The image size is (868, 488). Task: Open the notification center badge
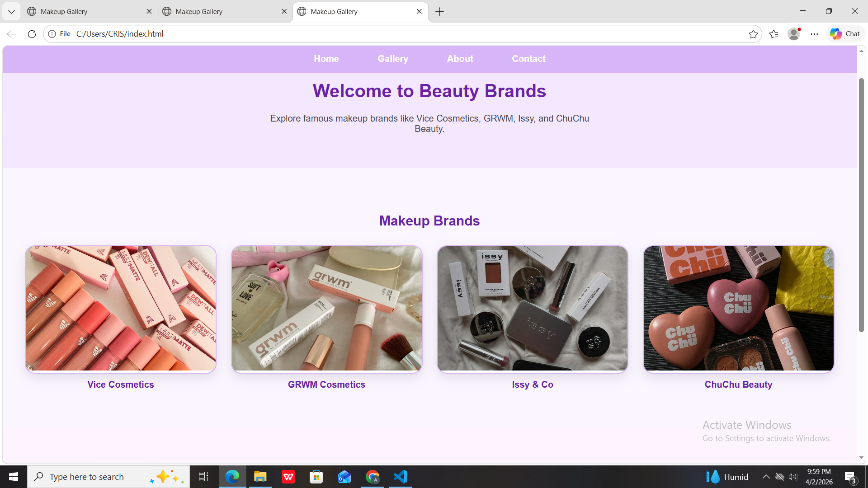pyautogui.click(x=852, y=476)
